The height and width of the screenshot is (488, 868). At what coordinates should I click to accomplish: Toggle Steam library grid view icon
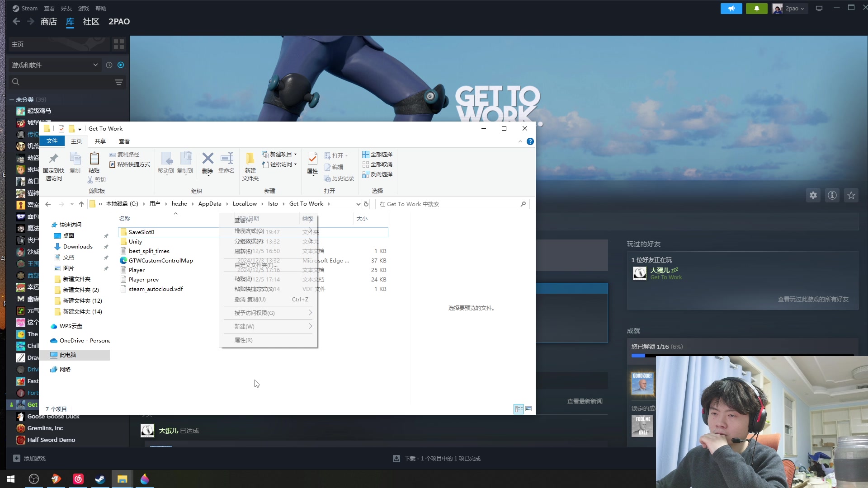click(119, 44)
